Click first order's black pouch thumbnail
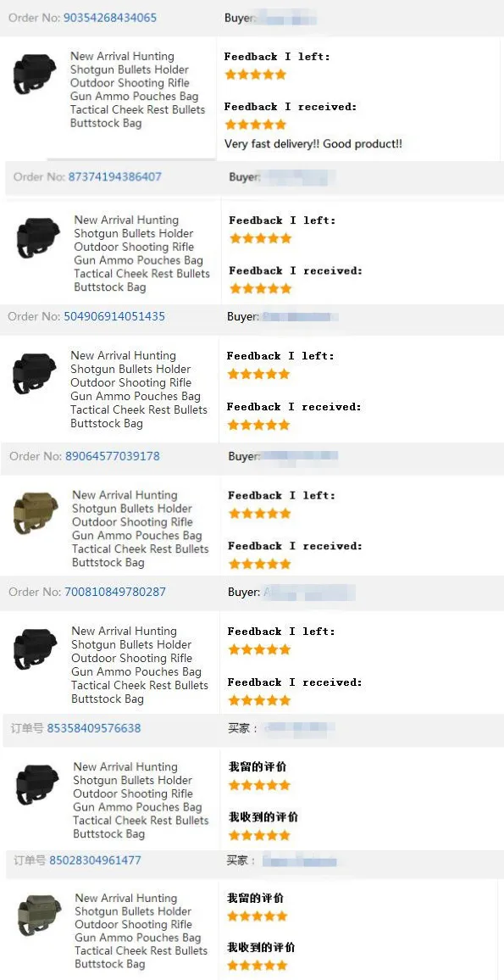The image size is (504, 980). (35, 75)
